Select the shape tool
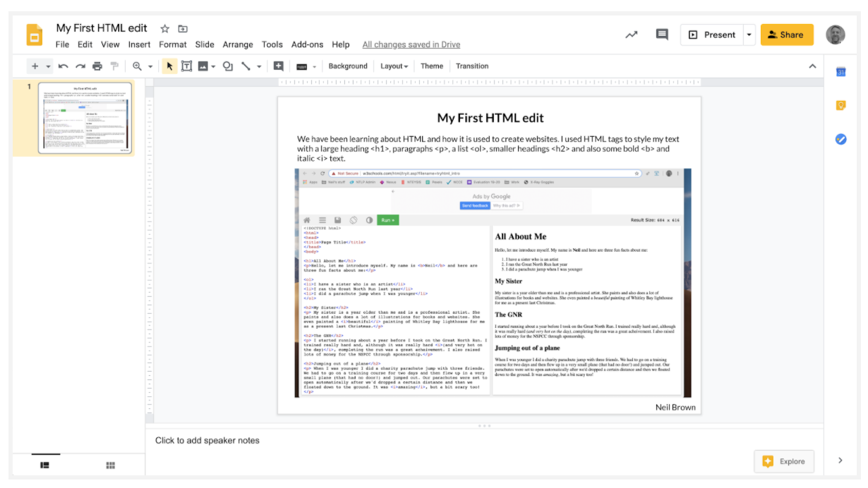Viewport: 868px width, 488px height. pos(228,66)
